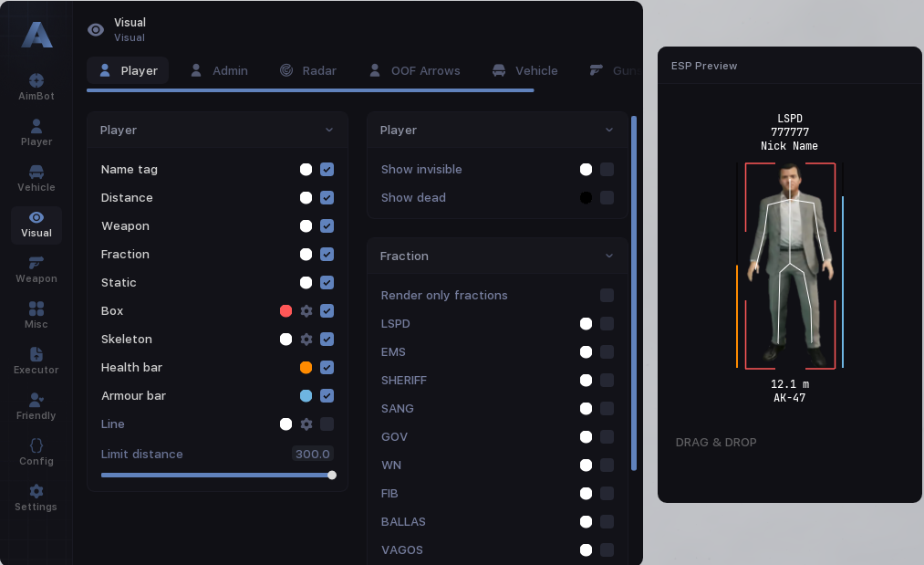Pick the BALLAS fraction color swatch

coord(586,522)
